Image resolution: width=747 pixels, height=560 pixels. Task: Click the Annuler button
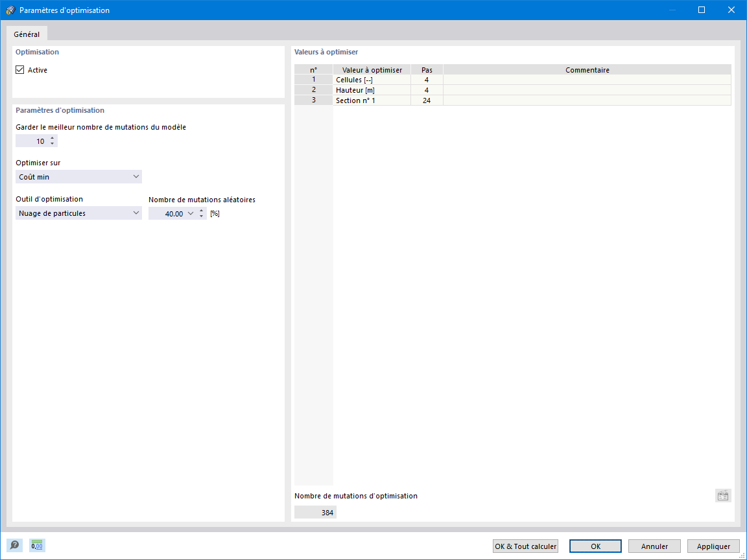point(654,546)
